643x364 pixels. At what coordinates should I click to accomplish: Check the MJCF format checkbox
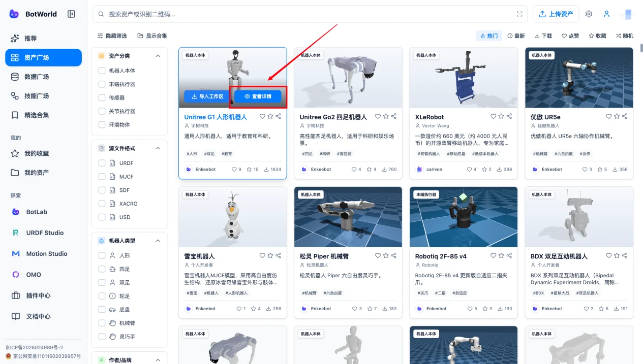coord(102,177)
